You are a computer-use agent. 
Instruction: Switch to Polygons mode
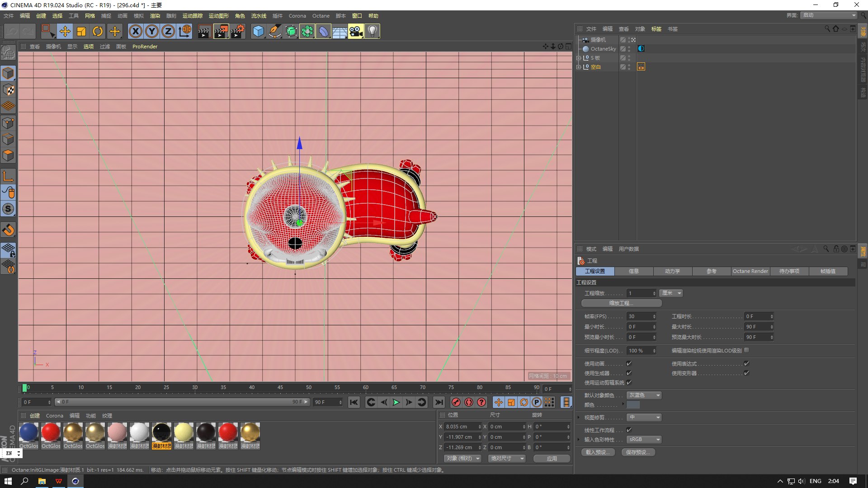click(x=8, y=155)
